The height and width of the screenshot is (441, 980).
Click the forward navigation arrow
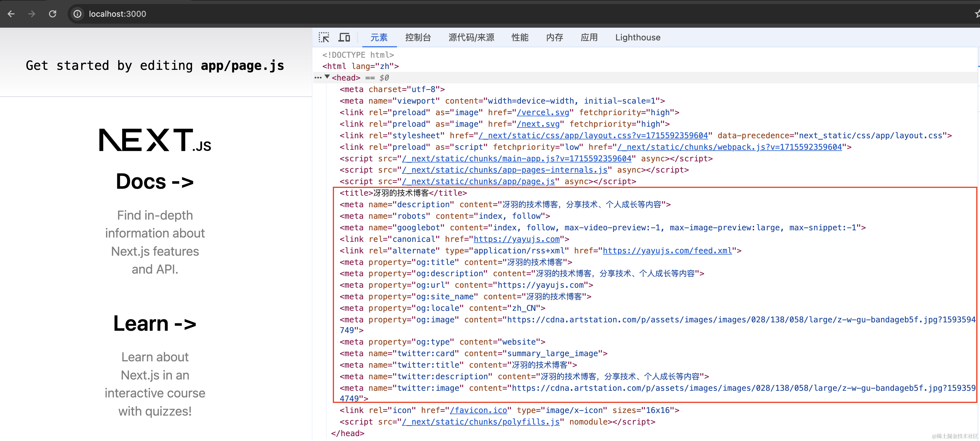pyautogui.click(x=31, y=14)
